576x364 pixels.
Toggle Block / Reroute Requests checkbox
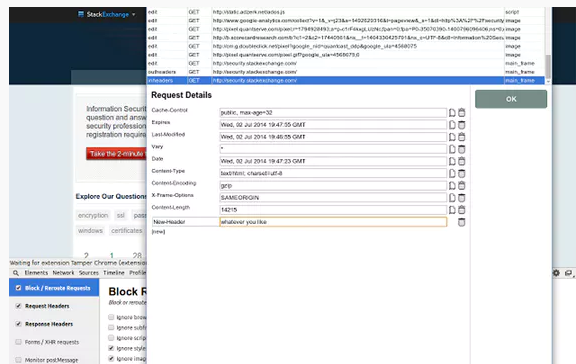point(18,288)
